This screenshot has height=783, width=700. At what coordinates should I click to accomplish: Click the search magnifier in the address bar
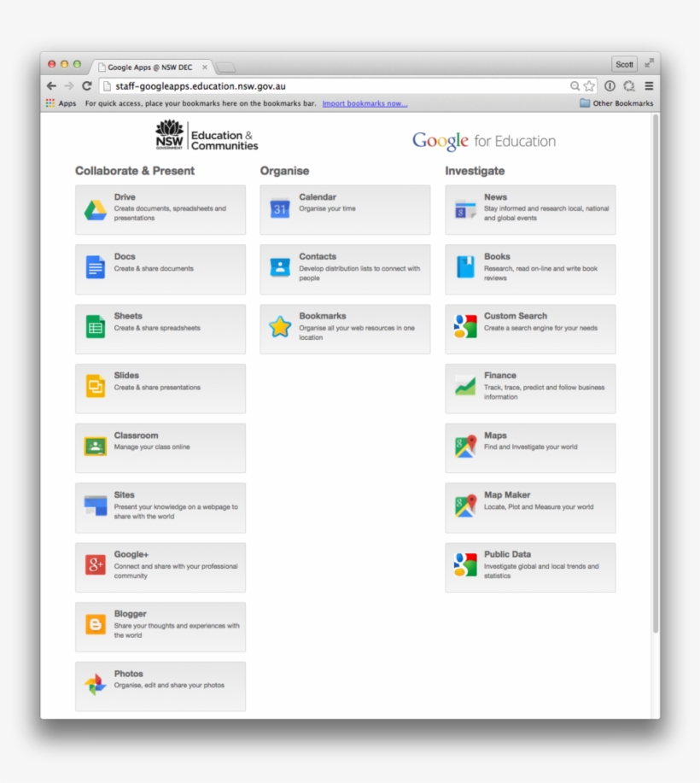tap(575, 86)
